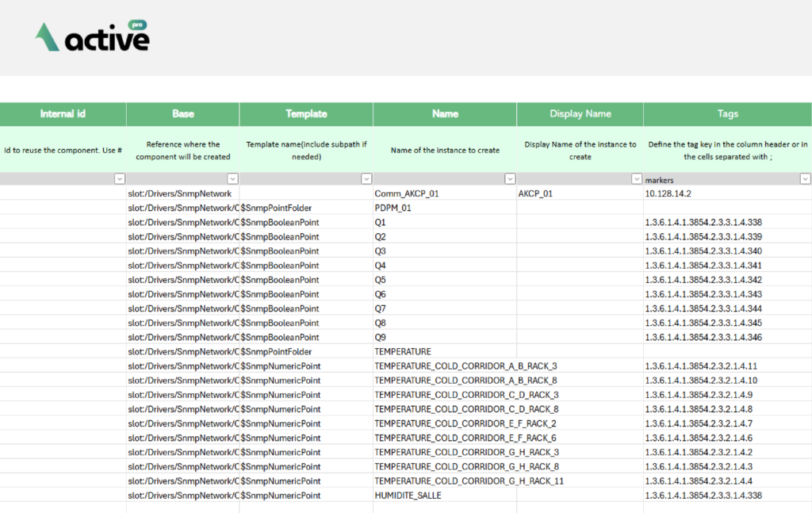Select the Q5 name cell
Image resolution: width=812 pixels, height=513 pixels.
pyautogui.click(x=381, y=280)
